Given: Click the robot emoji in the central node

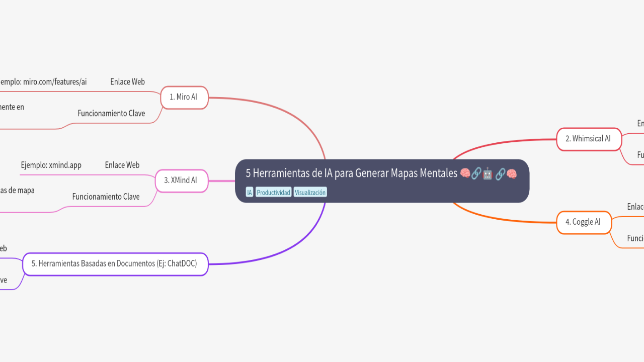Looking at the screenshot, I should (488, 174).
